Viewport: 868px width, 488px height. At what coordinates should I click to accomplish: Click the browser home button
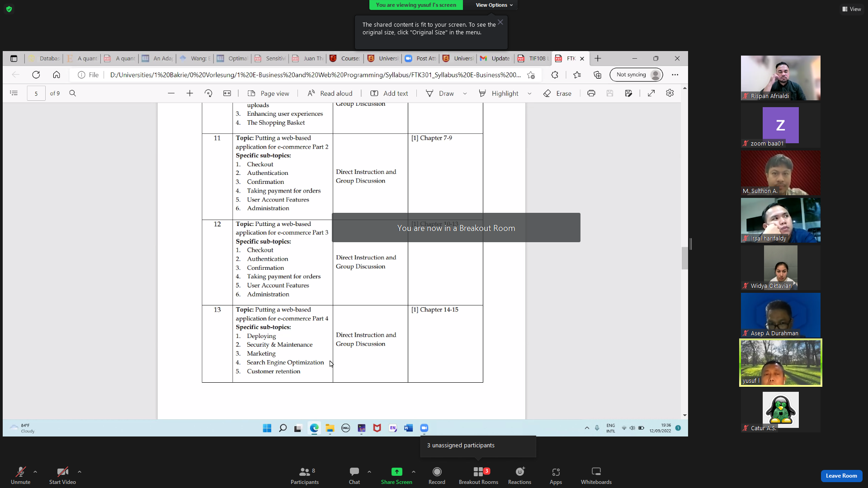[57, 75]
